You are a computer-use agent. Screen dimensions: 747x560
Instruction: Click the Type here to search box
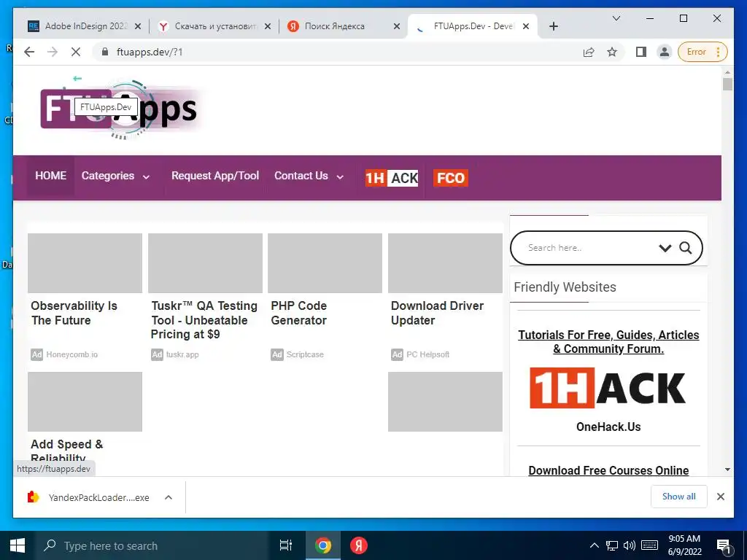point(152,545)
